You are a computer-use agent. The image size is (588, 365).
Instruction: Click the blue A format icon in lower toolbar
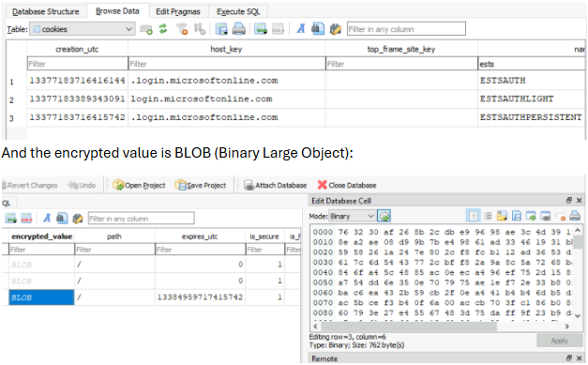pos(47,218)
